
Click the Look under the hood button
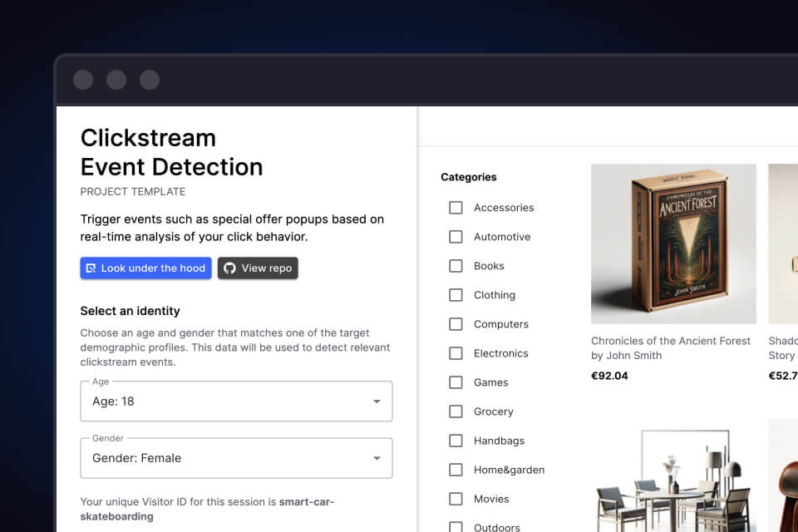pos(145,268)
